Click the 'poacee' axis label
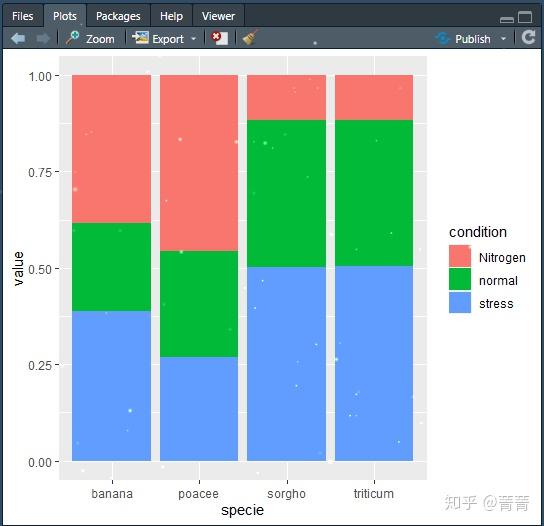This screenshot has height=526, width=544. [198, 494]
